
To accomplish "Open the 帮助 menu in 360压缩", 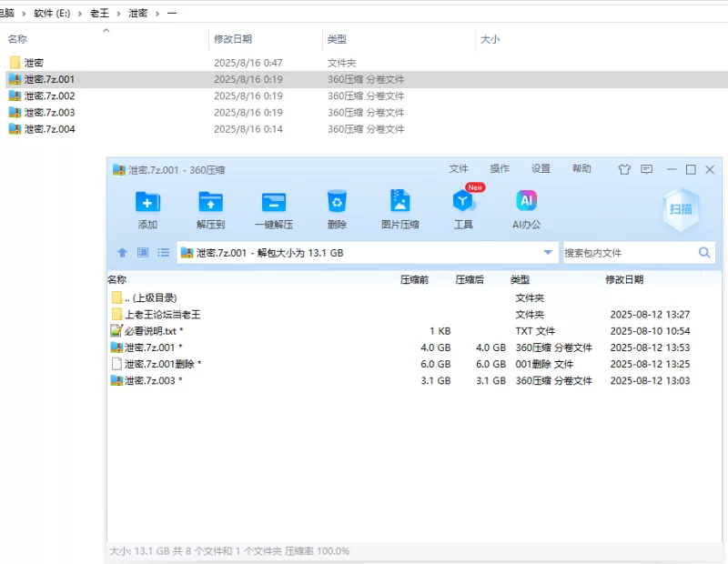I will click(x=581, y=169).
